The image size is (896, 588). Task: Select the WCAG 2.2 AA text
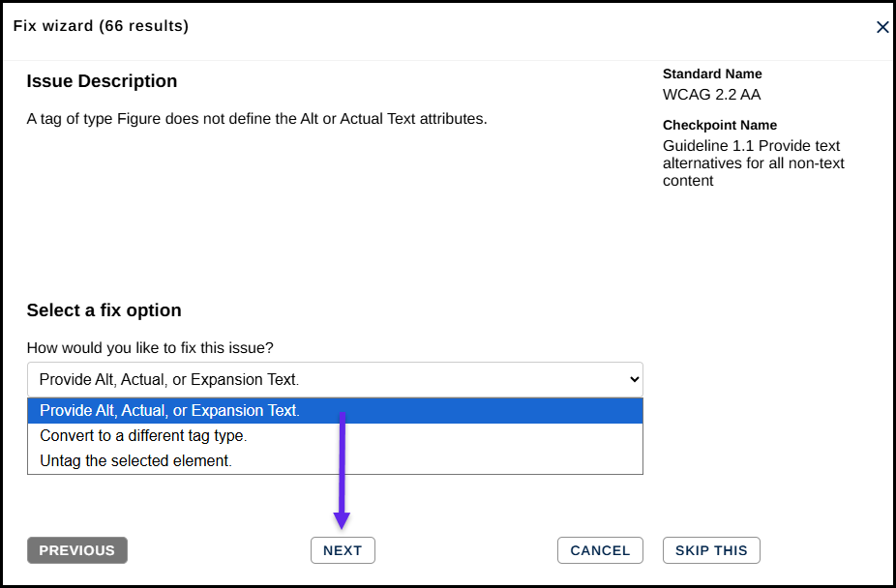point(711,95)
